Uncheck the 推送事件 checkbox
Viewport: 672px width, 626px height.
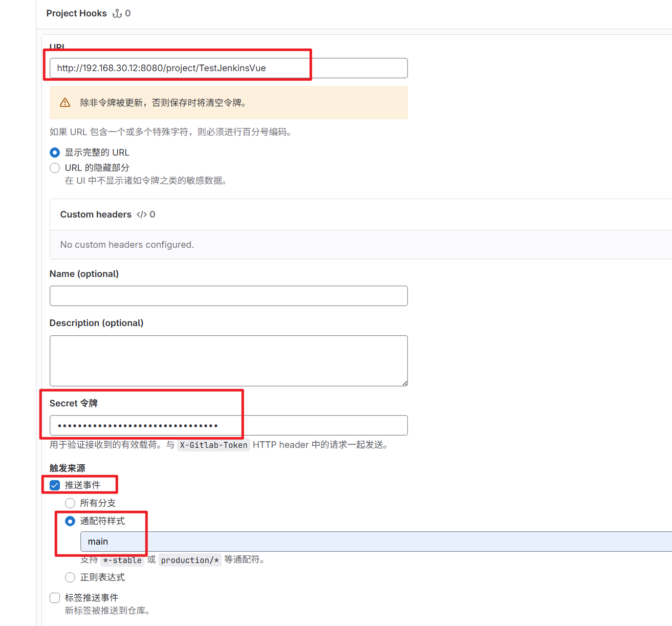click(55, 485)
